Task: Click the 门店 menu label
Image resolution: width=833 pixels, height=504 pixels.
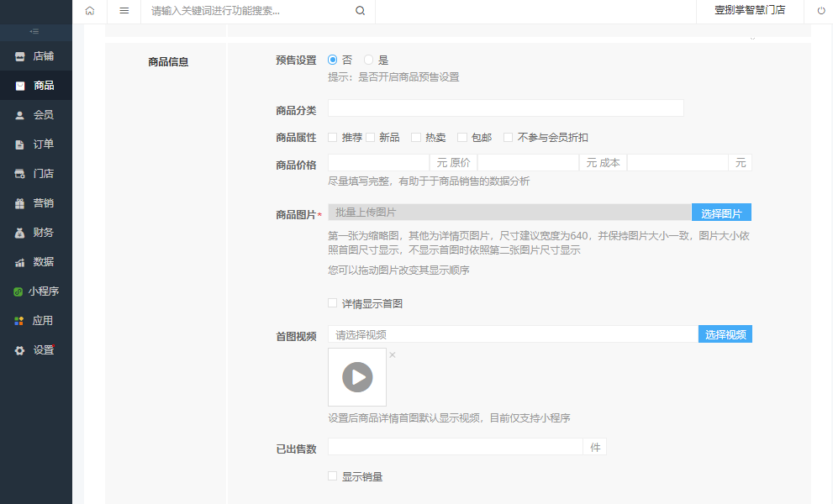Action: click(44, 174)
